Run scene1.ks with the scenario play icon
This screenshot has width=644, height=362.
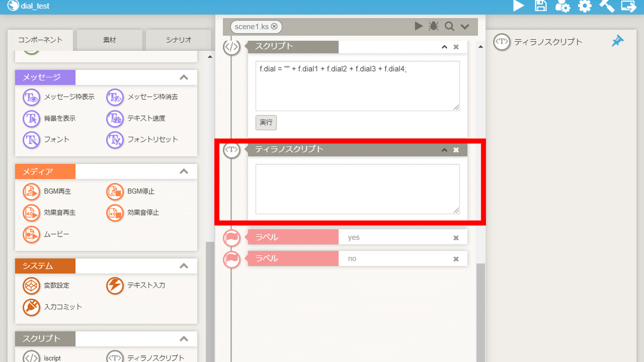[x=419, y=26]
